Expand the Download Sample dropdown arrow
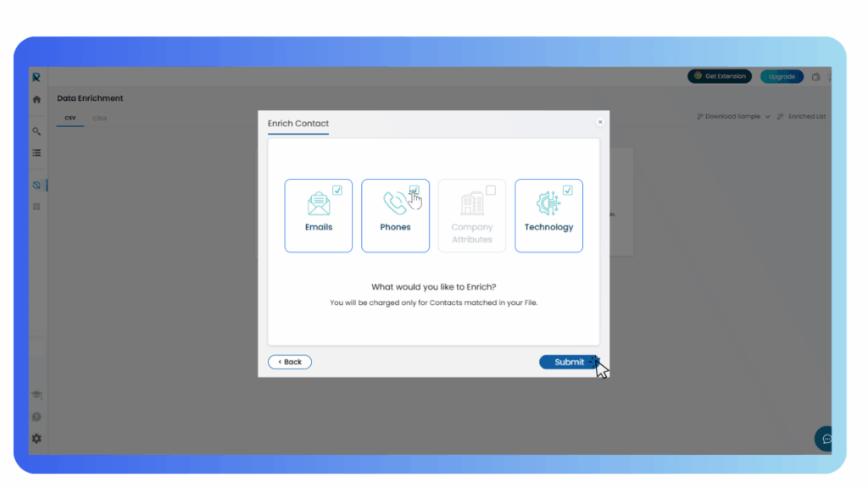Screen dimensions: 868x488 (767, 117)
